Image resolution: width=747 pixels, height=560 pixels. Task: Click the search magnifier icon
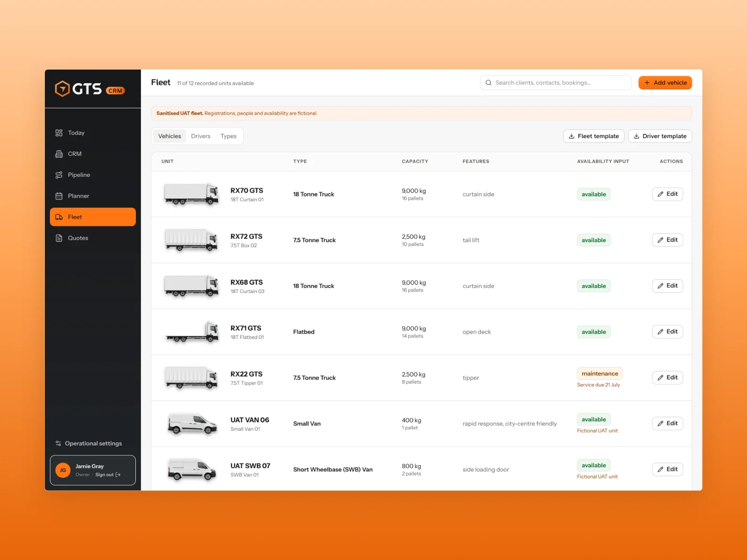(x=488, y=83)
